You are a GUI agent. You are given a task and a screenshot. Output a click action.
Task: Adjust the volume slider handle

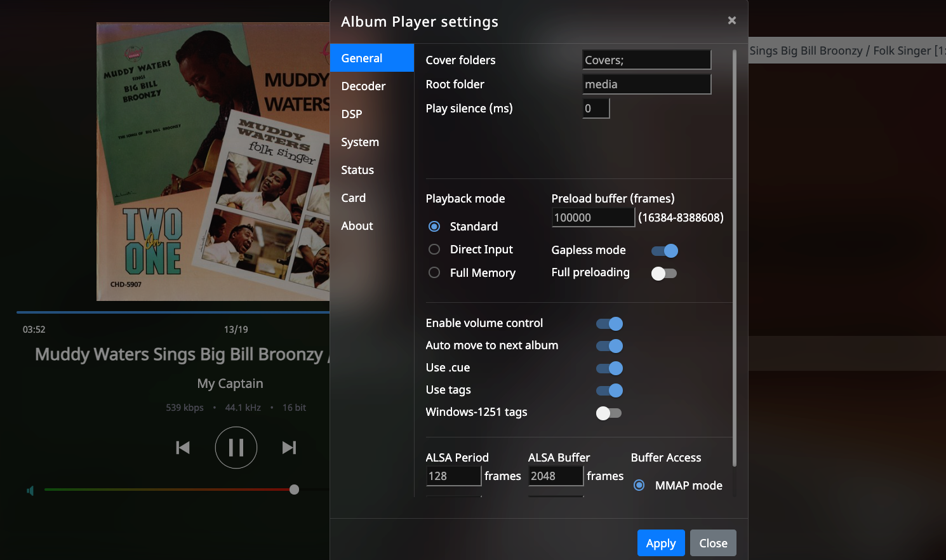tap(294, 490)
